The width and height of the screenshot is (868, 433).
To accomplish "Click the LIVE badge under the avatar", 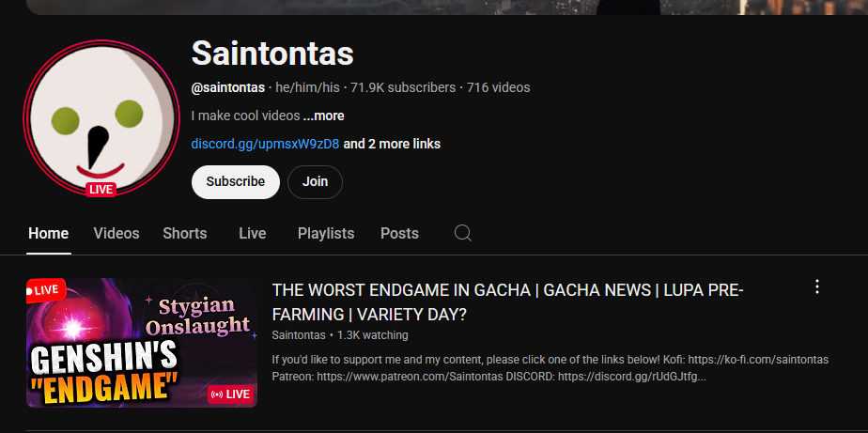I will point(101,190).
